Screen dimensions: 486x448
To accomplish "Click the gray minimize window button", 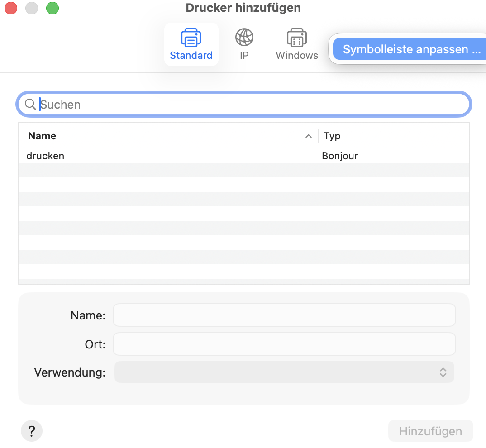I will pos(31,8).
